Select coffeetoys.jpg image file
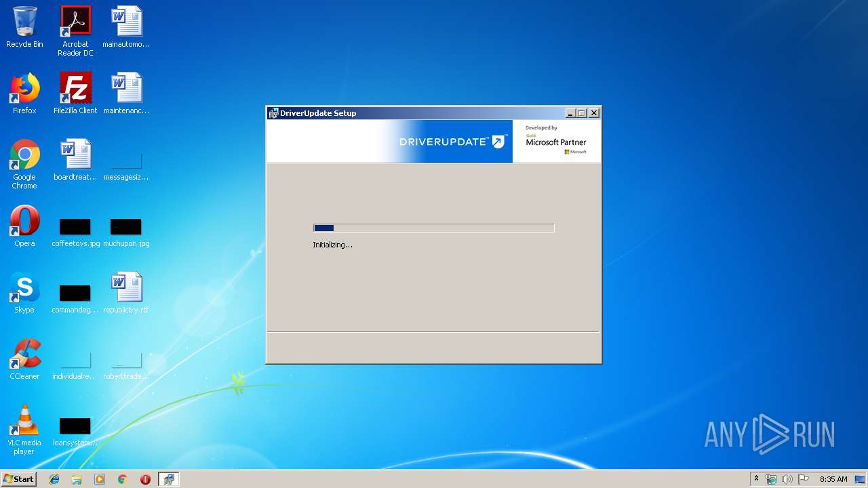 point(75,232)
